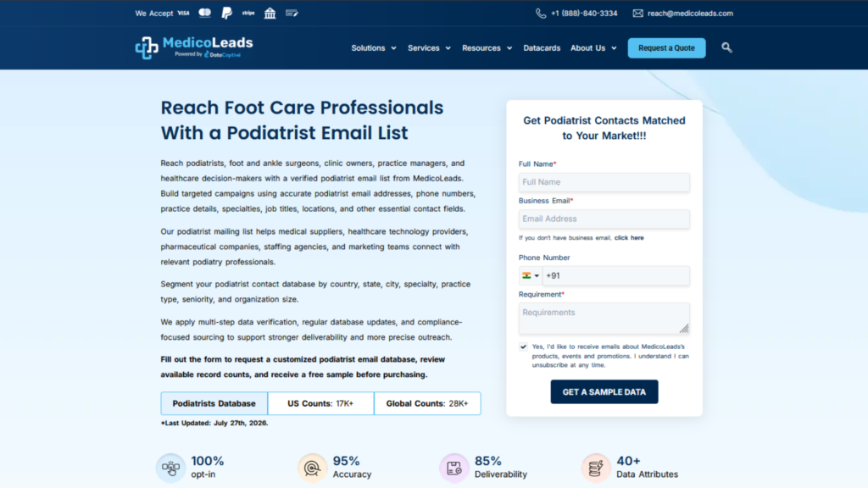Screen dimensions: 868x488
Task: Click the bank transfer icon
Action: (x=270, y=14)
